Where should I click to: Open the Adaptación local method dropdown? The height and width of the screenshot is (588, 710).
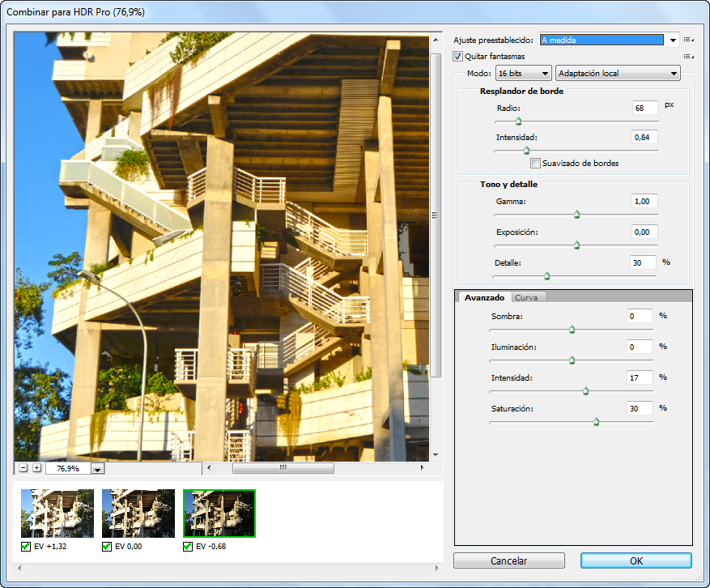point(617,74)
